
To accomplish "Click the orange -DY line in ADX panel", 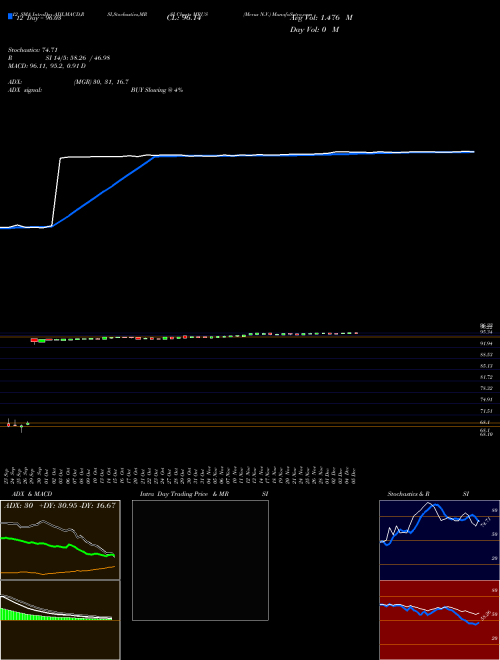I will click(58, 571).
